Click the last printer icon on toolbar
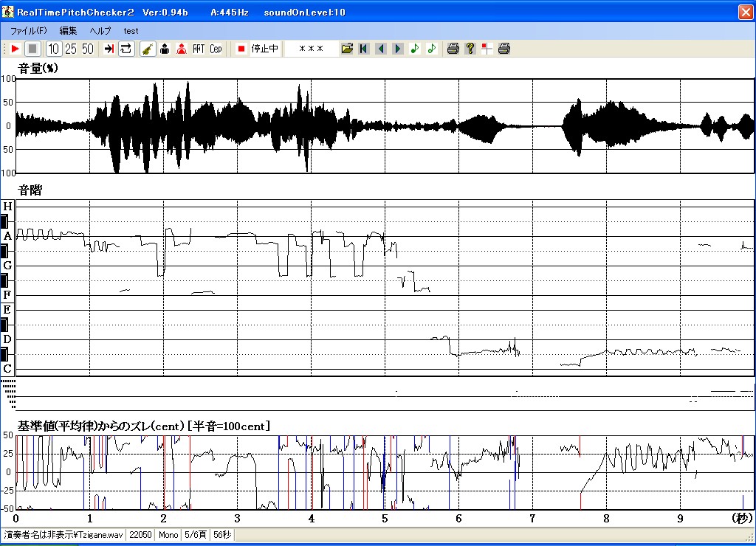The width and height of the screenshot is (756, 546). pos(504,49)
